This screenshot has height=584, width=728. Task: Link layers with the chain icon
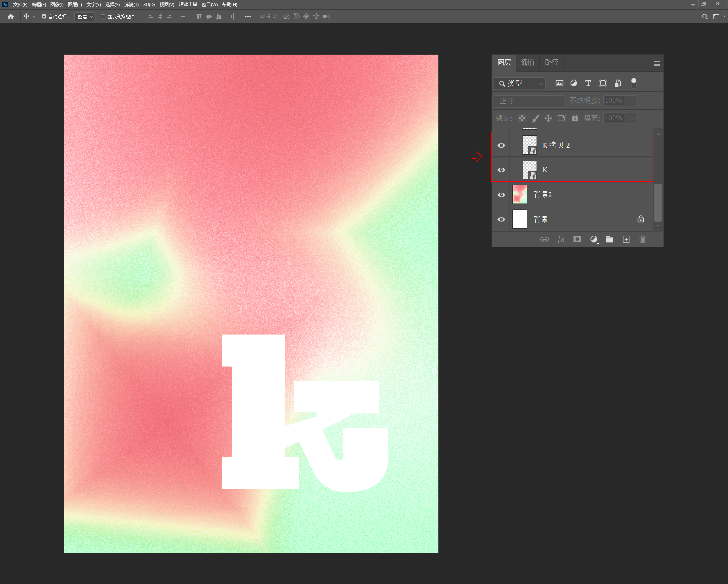coord(544,239)
